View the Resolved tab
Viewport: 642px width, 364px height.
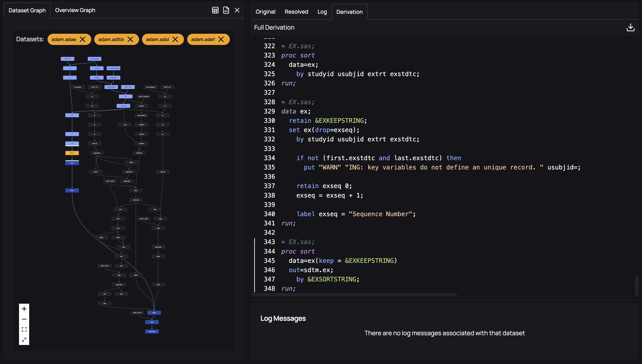[296, 12]
